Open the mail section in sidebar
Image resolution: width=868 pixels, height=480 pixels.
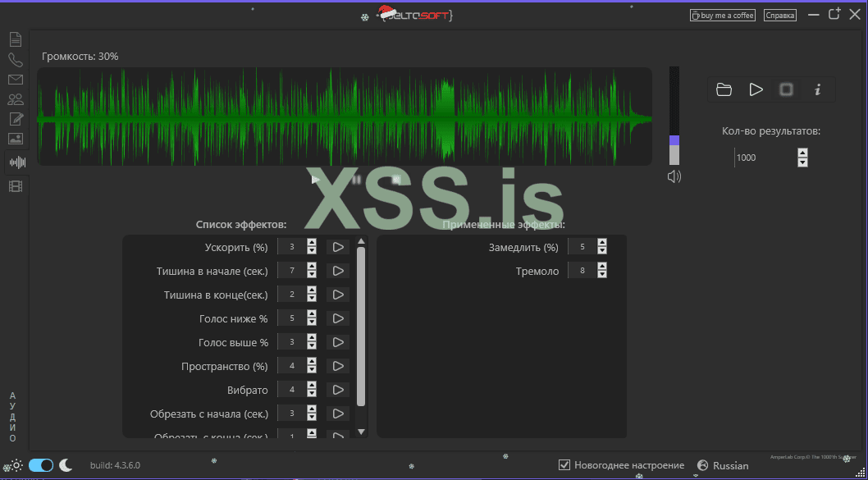tap(16, 80)
